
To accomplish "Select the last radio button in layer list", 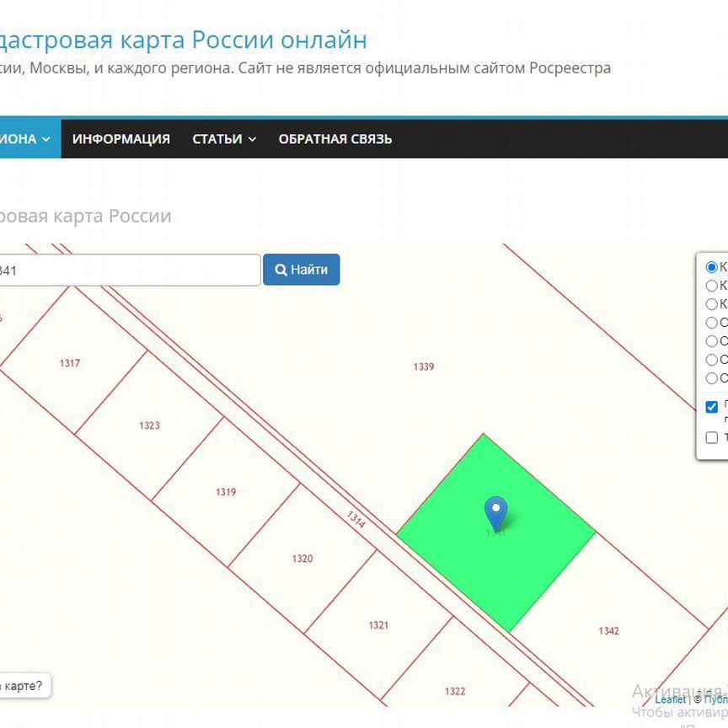I will coord(712,378).
